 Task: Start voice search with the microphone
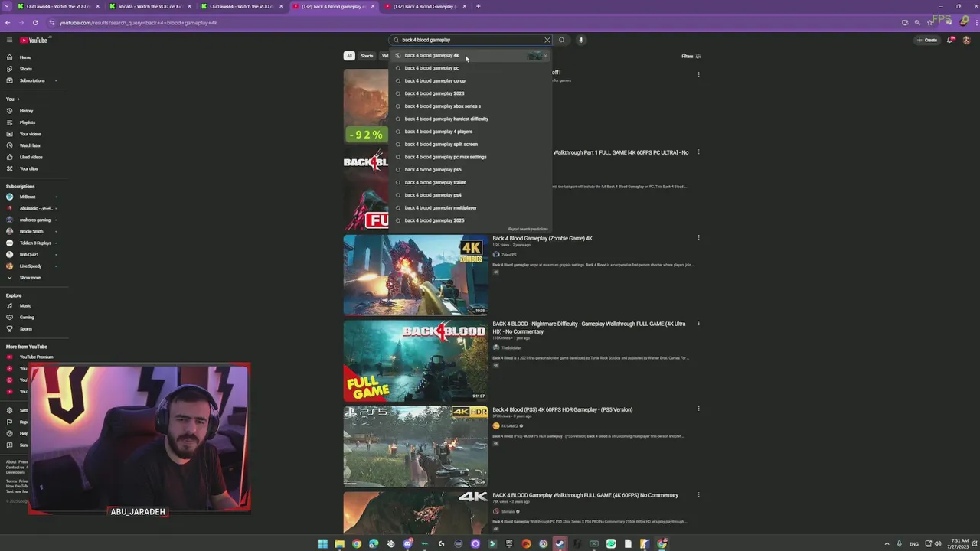[x=580, y=40]
